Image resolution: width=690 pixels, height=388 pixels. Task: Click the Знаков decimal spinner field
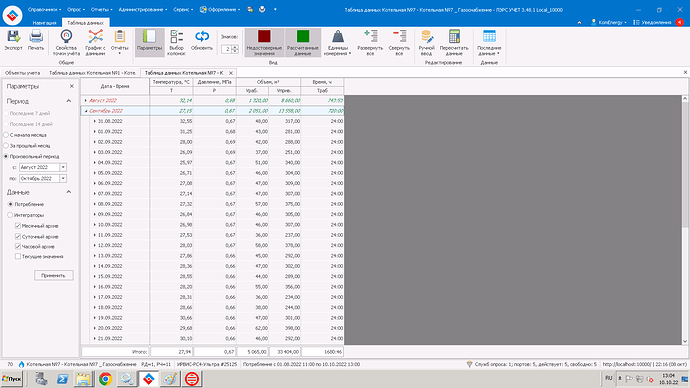(x=229, y=49)
